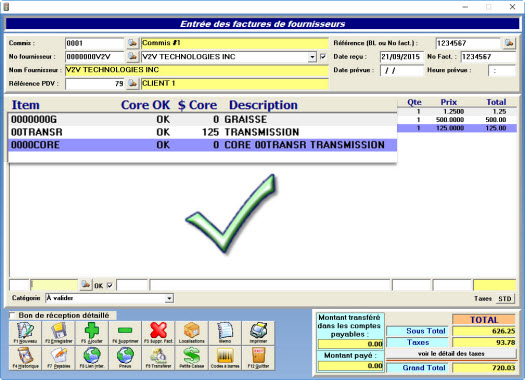Image resolution: width=525 pixels, height=380 pixels.
Task: Click the F9 Transférer icon
Action: pyautogui.click(x=158, y=358)
